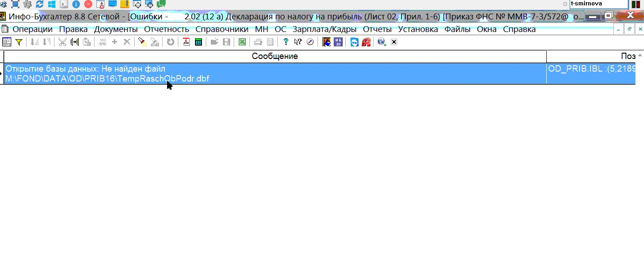Launch TeamViewer icon in toolbar
Viewport: 644px width, 254px height.
coord(354,42)
